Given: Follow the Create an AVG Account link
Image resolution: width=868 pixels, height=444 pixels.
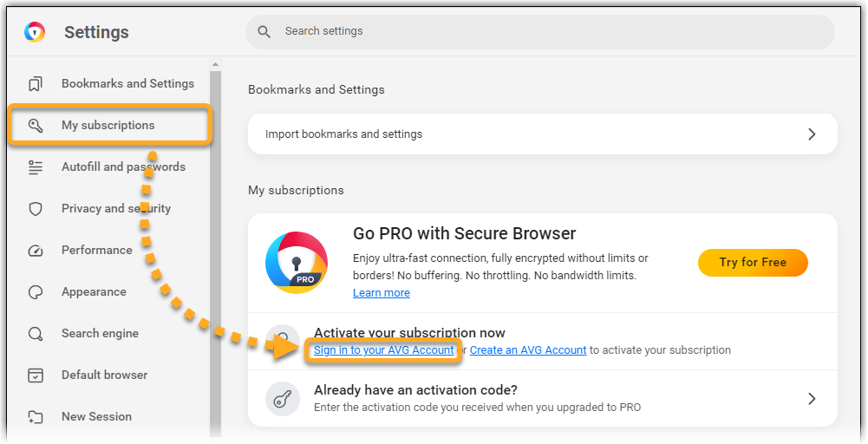Looking at the screenshot, I should coord(528,350).
